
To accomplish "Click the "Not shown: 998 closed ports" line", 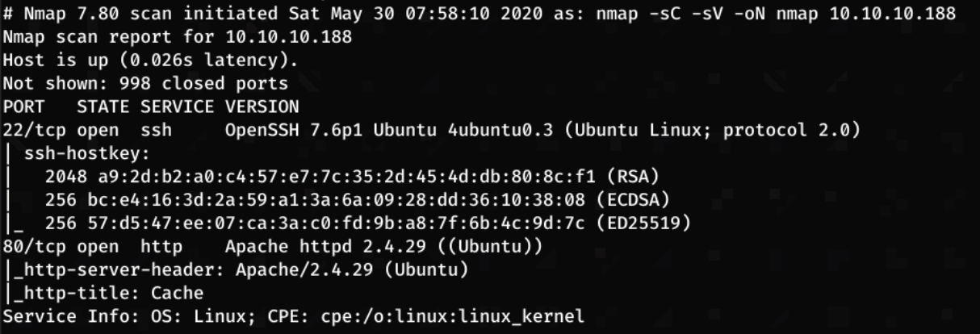I will click(145, 83).
